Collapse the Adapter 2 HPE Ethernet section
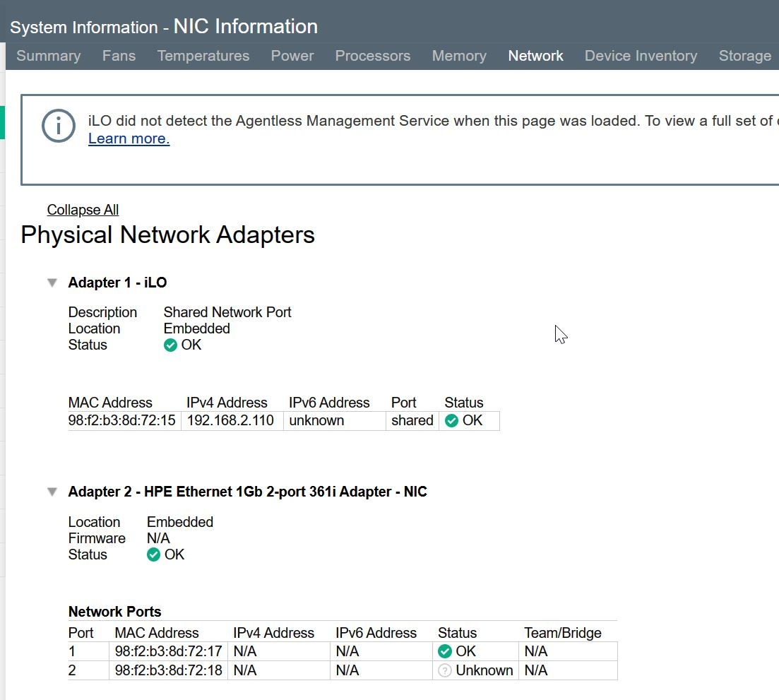Viewport: 779px width, 700px height. tap(52, 492)
